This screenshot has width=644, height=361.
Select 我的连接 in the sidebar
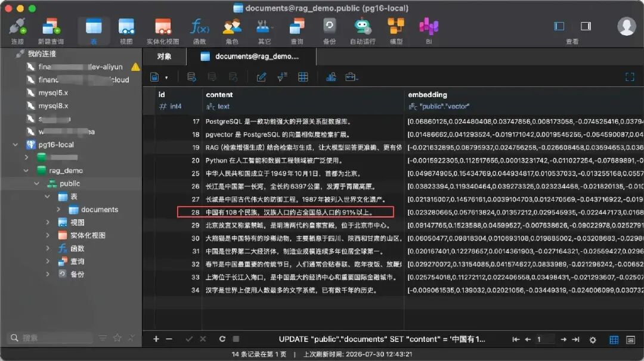click(x=42, y=54)
